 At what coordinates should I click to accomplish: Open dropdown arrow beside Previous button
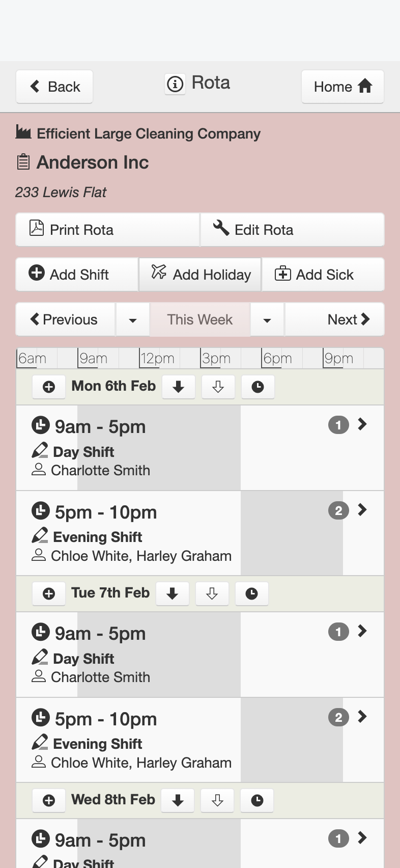pos(133,320)
